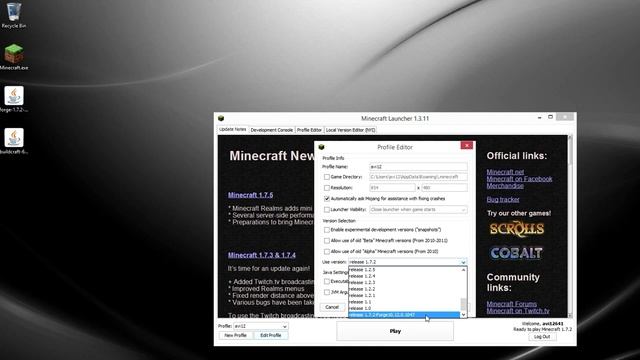
Task: Enable experimental development snapshots checkbox
Action: pyautogui.click(x=327, y=230)
